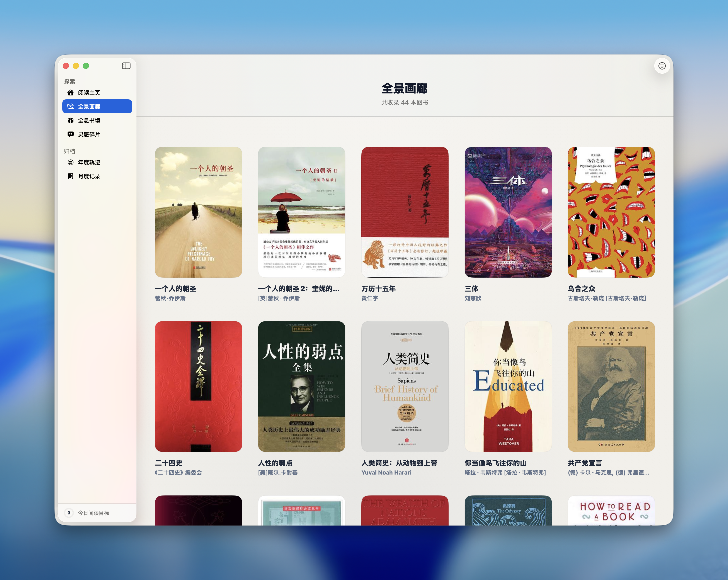Image resolution: width=728 pixels, height=580 pixels.
Task: Click the document icon beside 月度记录
Action: [71, 176]
